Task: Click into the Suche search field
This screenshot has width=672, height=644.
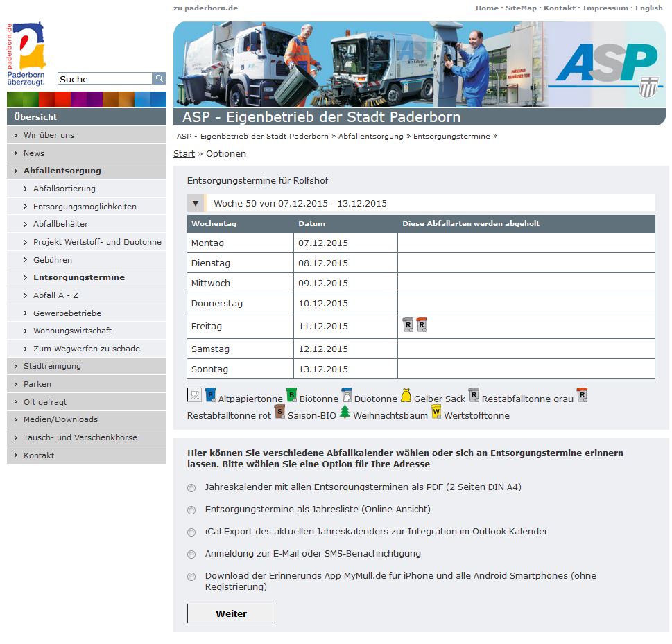Action: click(105, 78)
